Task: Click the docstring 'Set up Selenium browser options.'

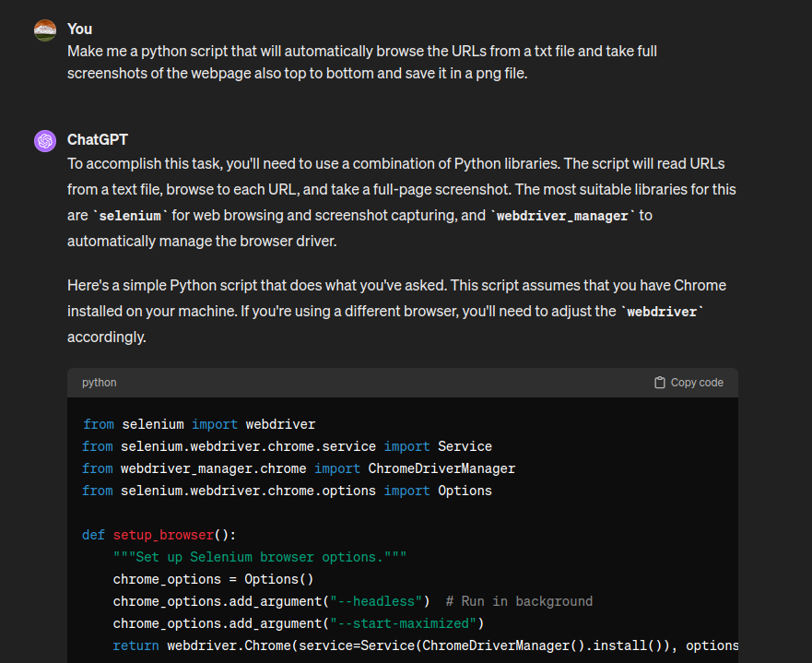Action: pos(260,557)
